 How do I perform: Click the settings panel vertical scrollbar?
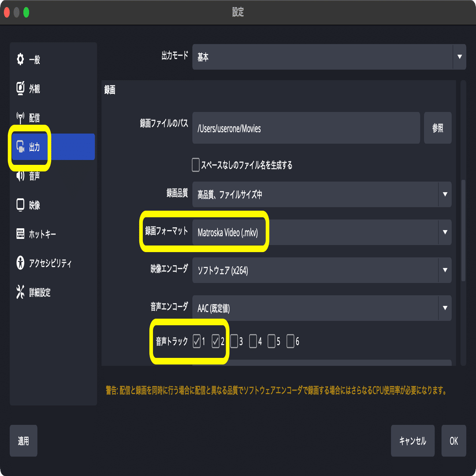(x=463, y=231)
